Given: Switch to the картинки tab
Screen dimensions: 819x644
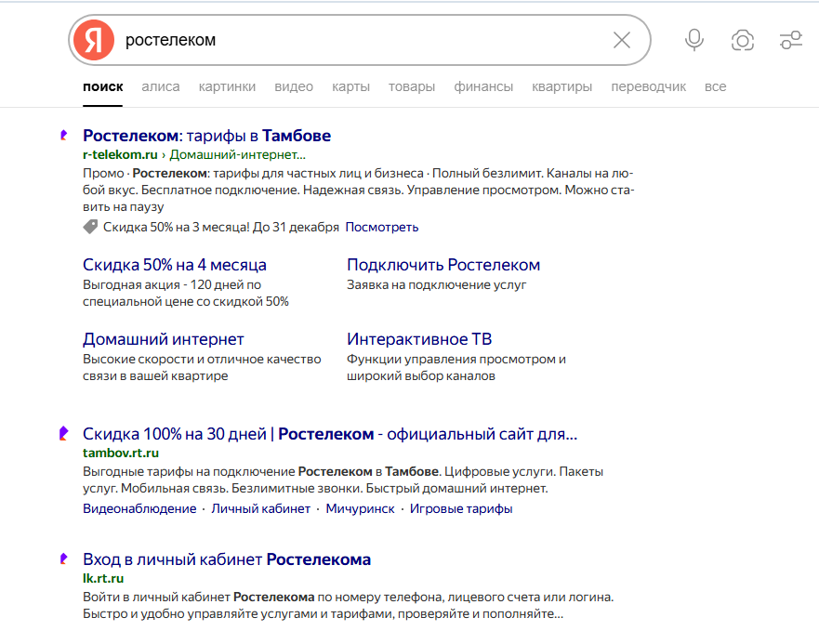Looking at the screenshot, I should point(227,86).
